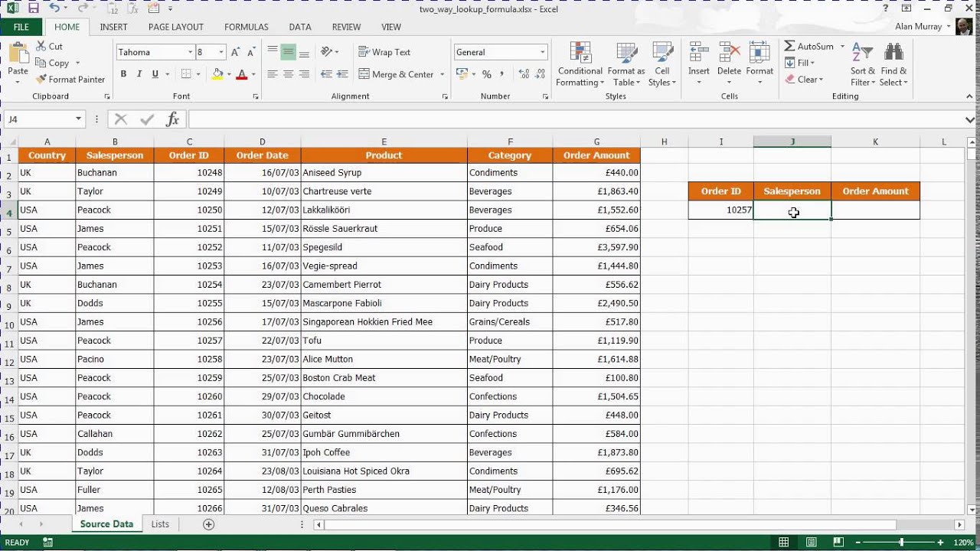Click the Percent Style number format icon
980x551 pixels.
point(486,74)
